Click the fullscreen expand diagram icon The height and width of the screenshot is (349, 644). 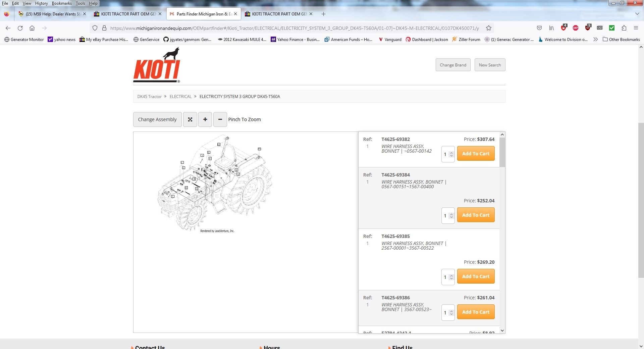click(x=190, y=119)
